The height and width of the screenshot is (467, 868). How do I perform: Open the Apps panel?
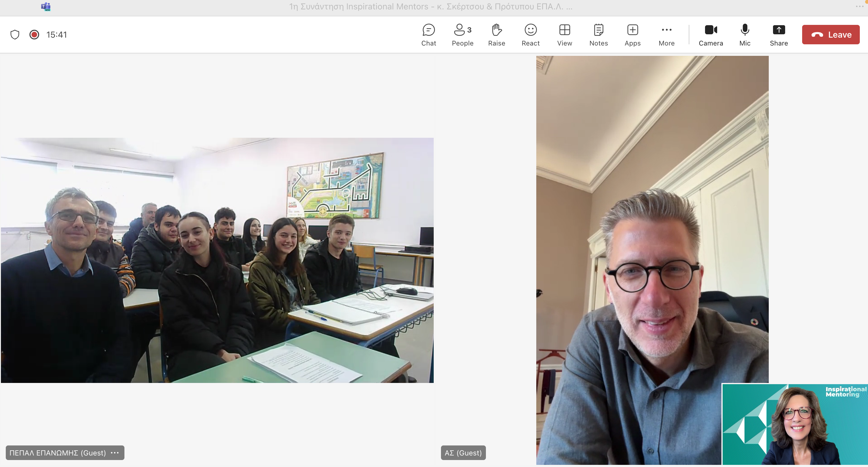coord(632,34)
